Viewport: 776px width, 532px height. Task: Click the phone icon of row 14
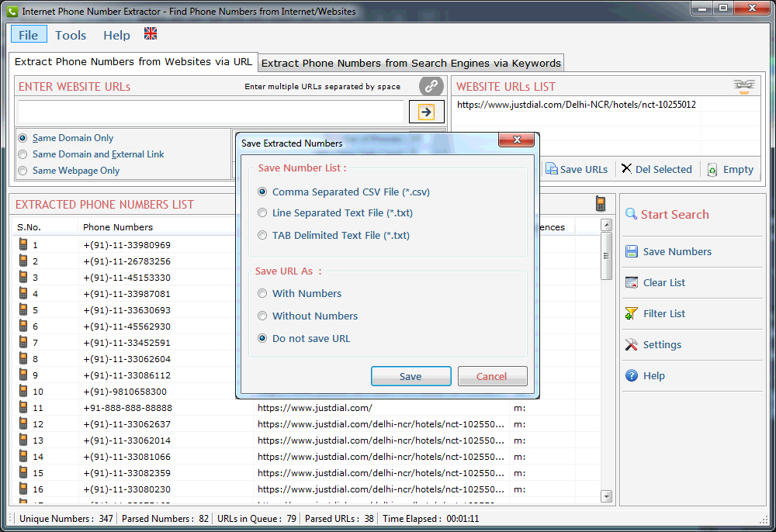tap(23, 456)
